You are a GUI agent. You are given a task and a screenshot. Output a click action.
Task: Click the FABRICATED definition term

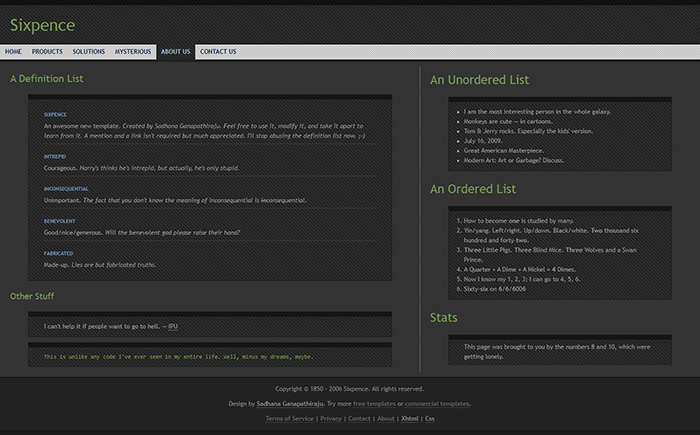pos(58,253)
